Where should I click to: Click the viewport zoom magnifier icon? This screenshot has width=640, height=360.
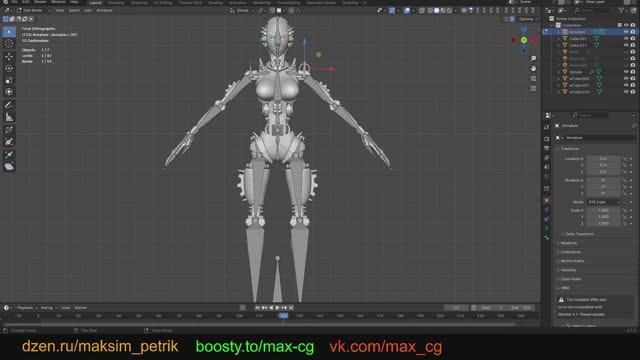point(533,58)
